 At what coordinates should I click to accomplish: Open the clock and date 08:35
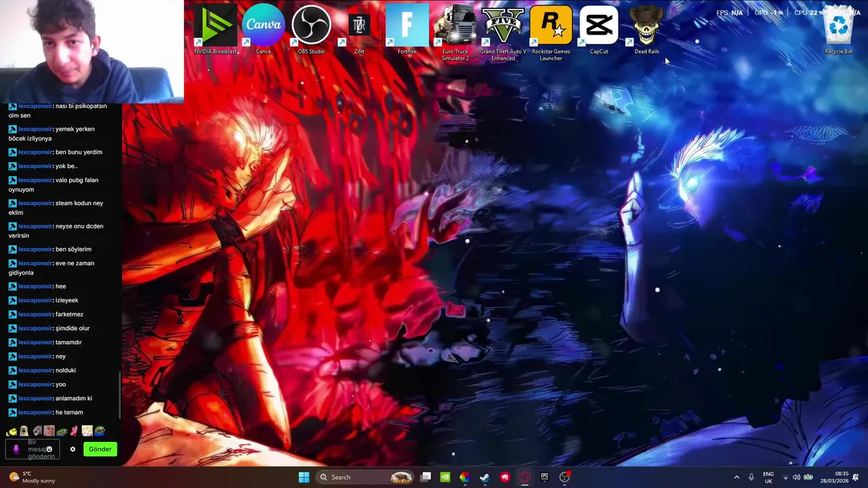(x=834, y=477)
